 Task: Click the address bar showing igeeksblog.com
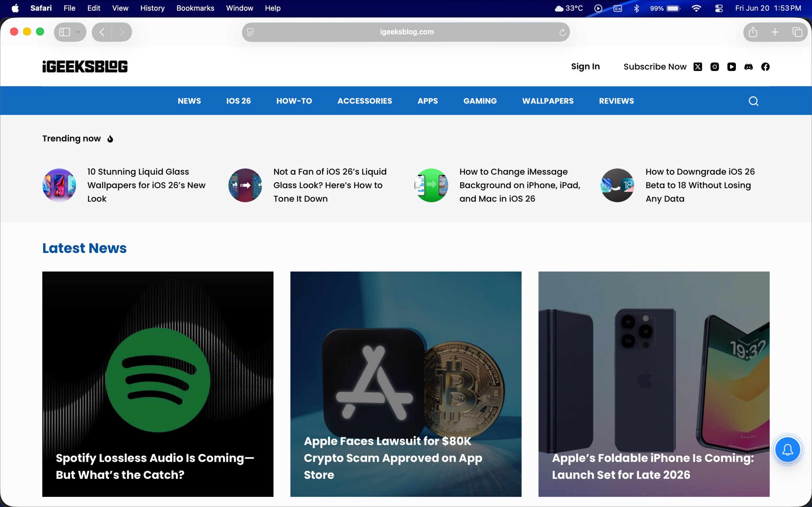click(406, 32)
